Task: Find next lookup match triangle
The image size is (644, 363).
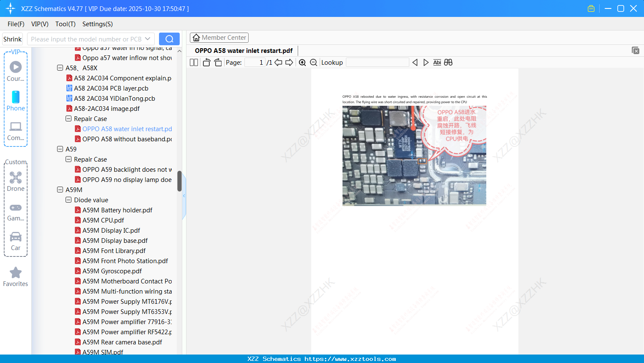Action: click(x=426, y=62)
